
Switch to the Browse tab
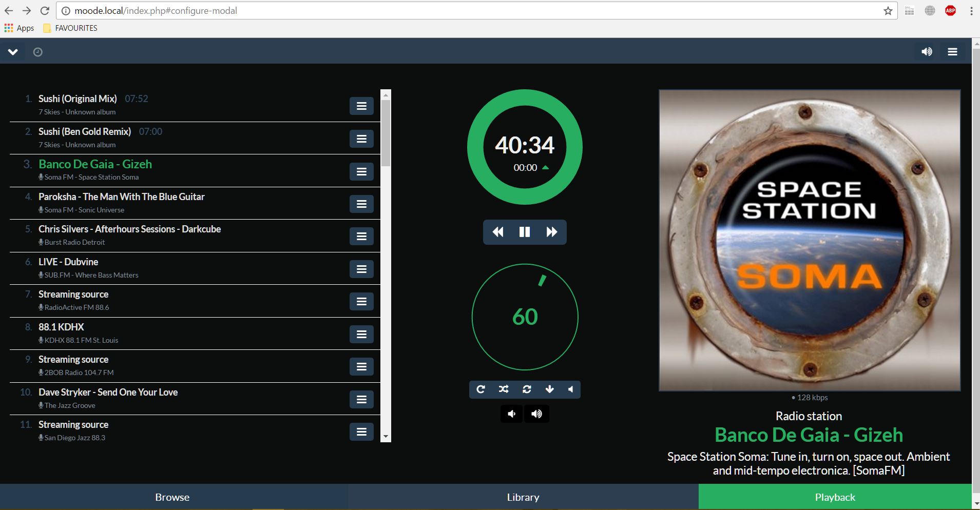tap(172, 497)
